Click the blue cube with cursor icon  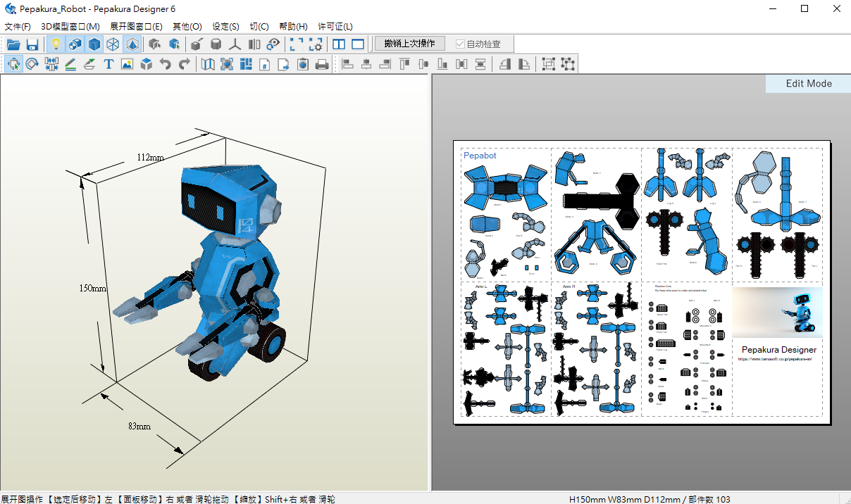click(174, 44)
